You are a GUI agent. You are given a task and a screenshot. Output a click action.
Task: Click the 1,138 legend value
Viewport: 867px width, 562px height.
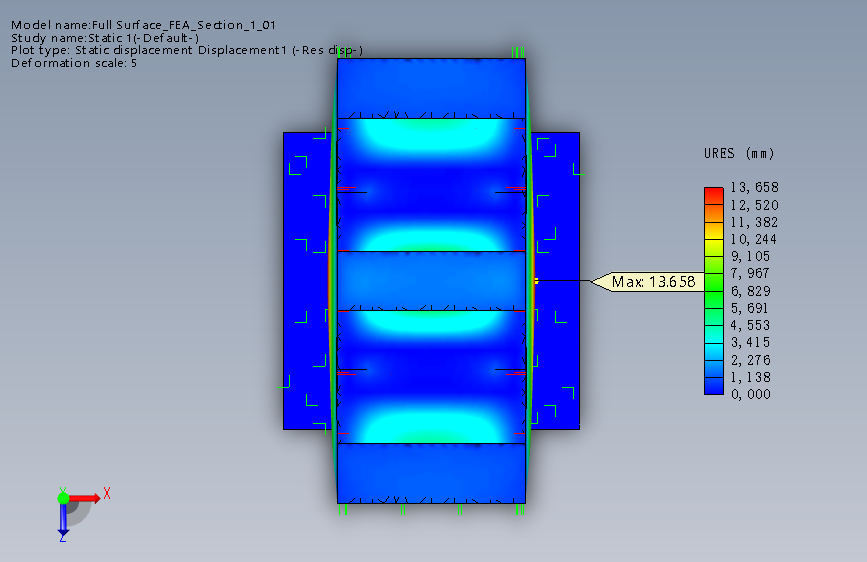(x=750, y=377)
